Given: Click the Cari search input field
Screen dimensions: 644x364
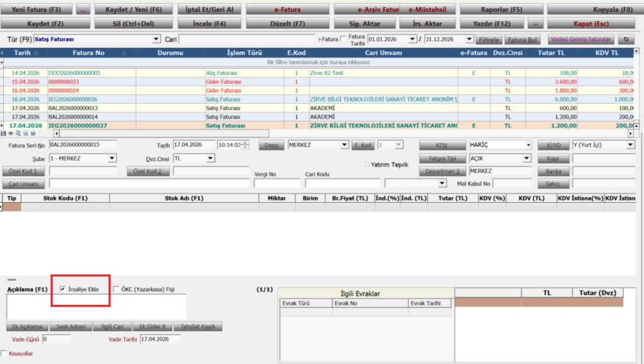Looking at the screenshot, I should pyautogui.click(x=247, y=39).
